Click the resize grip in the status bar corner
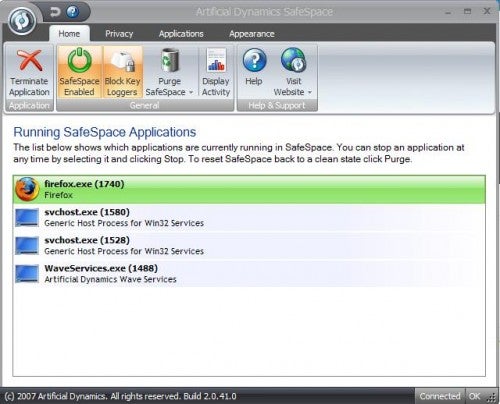The width and height of the screenshot is (500, 404). (x=491, y=397)
